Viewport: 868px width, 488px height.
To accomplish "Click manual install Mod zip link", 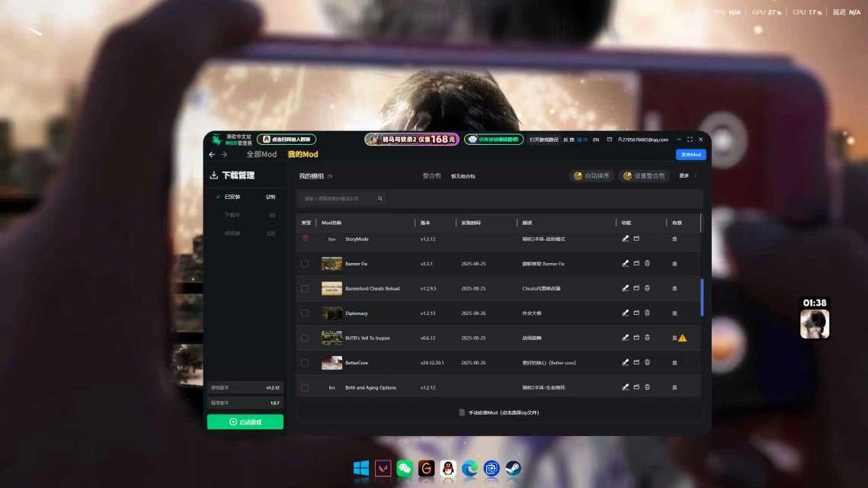I will pos(498,413).
